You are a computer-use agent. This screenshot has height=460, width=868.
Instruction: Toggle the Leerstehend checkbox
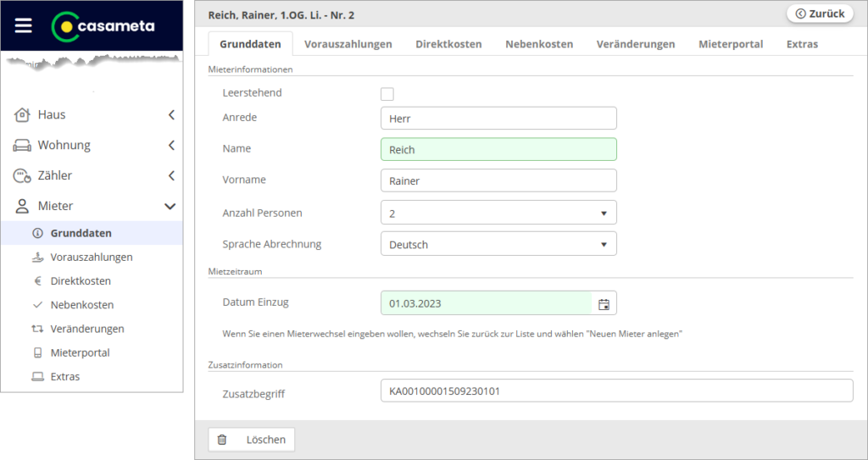point(387,94)
